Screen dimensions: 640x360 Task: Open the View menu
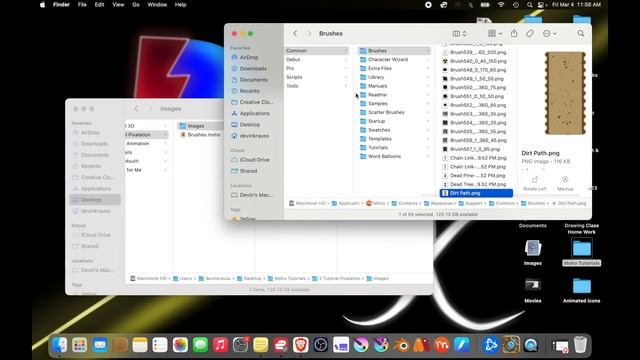(118, 4)
